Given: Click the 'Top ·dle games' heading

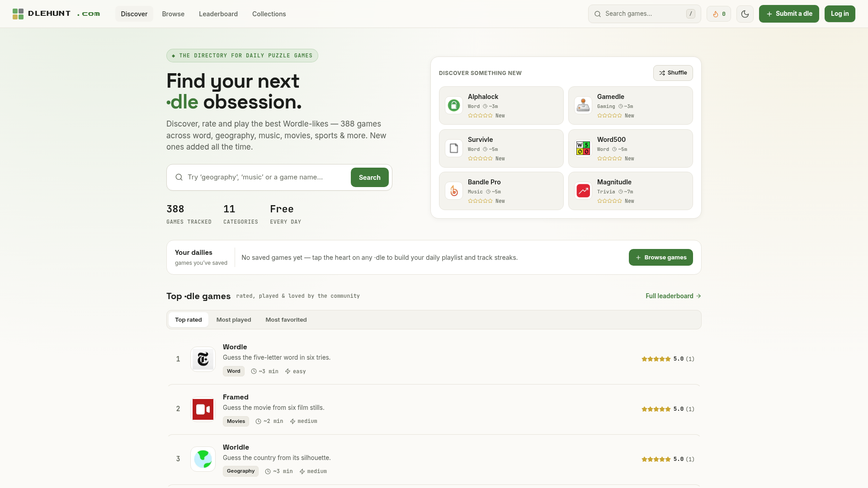Looking at the screenshot, I should (x=198, y=296).
